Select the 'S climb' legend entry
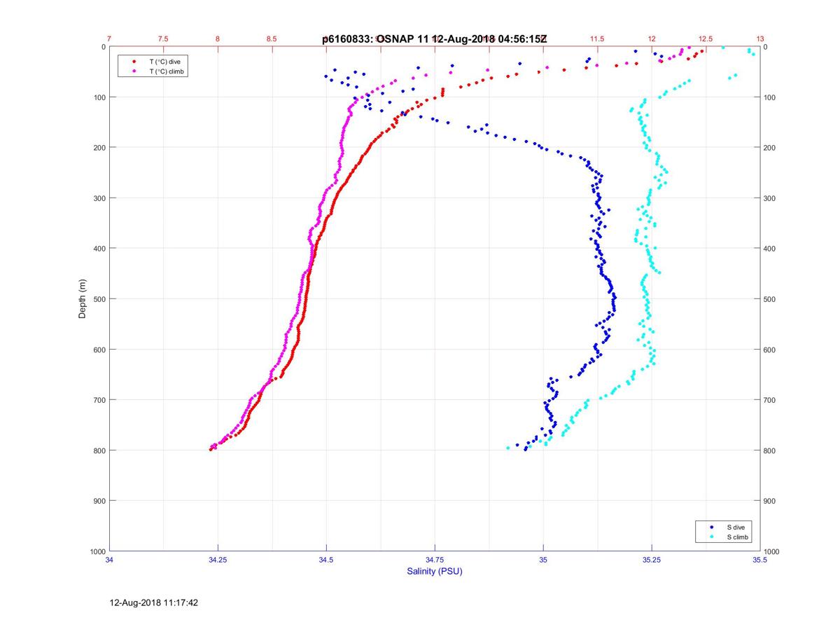Screen dimensions: 840x620 click(738, 537)
